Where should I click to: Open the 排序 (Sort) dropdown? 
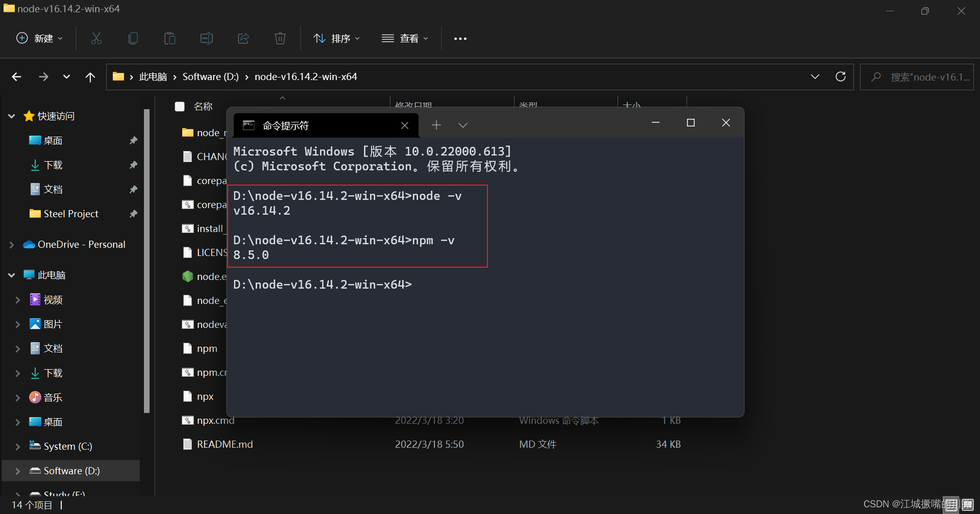point(337,38)
